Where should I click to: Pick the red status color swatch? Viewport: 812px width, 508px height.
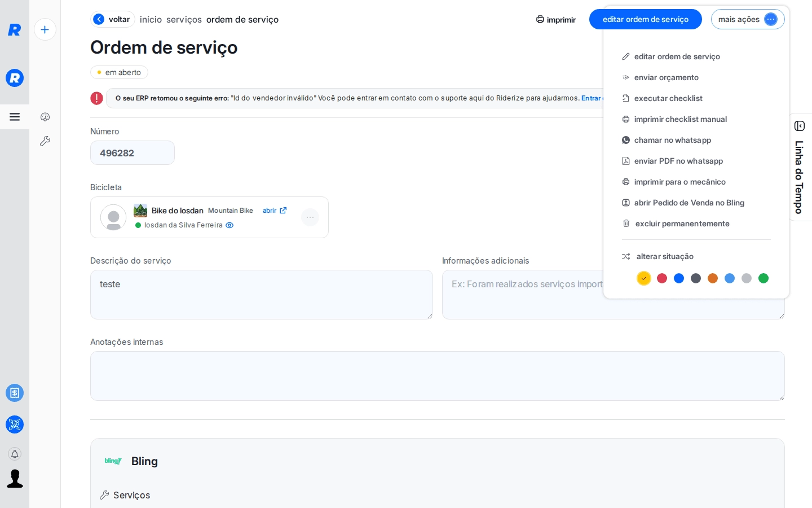[x=662, y=278]
